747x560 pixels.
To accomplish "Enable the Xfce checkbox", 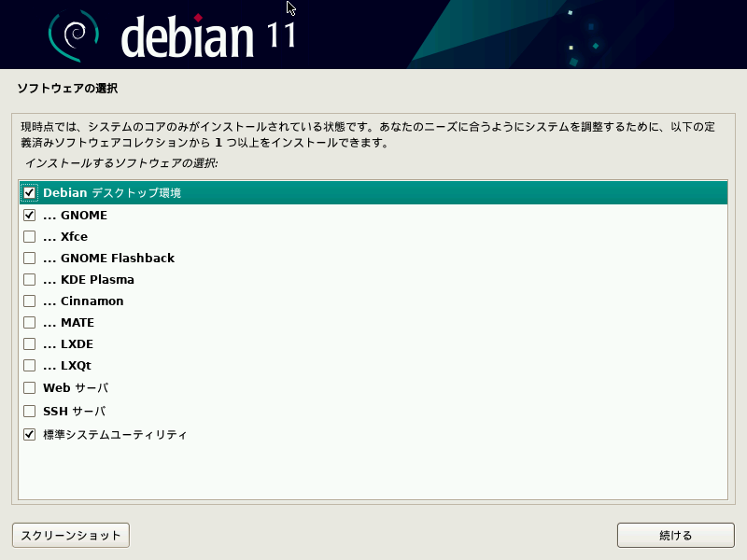I will click(30, 237).
